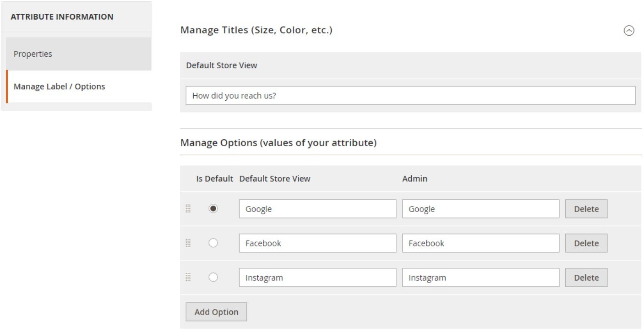Set Facebook as the default option
The image size is (644, 332).
pyautogui.click(x=213, y=243)
